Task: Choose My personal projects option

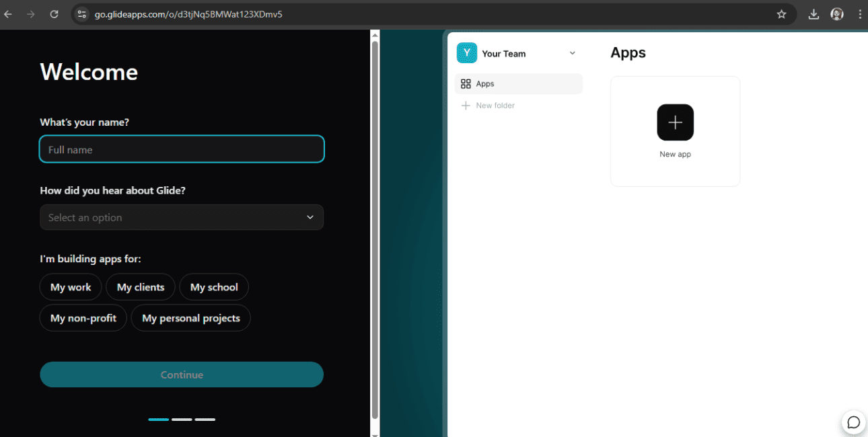Action: (190, 318)
